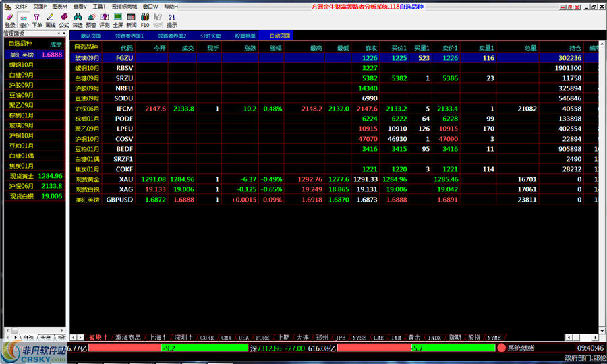The image size is (607, 364).
Task: Expand the 上海 exchange tab with arrow
Action: pyautogui.click(x=157, y=338)
